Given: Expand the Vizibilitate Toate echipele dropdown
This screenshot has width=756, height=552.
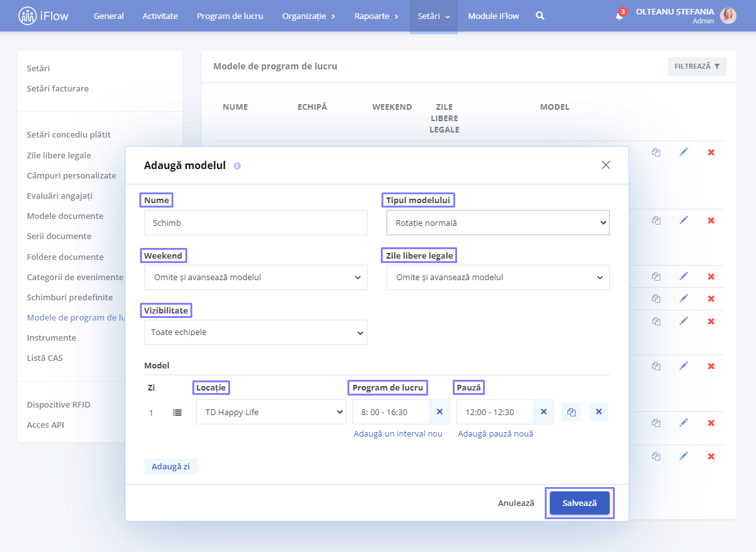Looking at the screenshot, I should pos(255,332).
